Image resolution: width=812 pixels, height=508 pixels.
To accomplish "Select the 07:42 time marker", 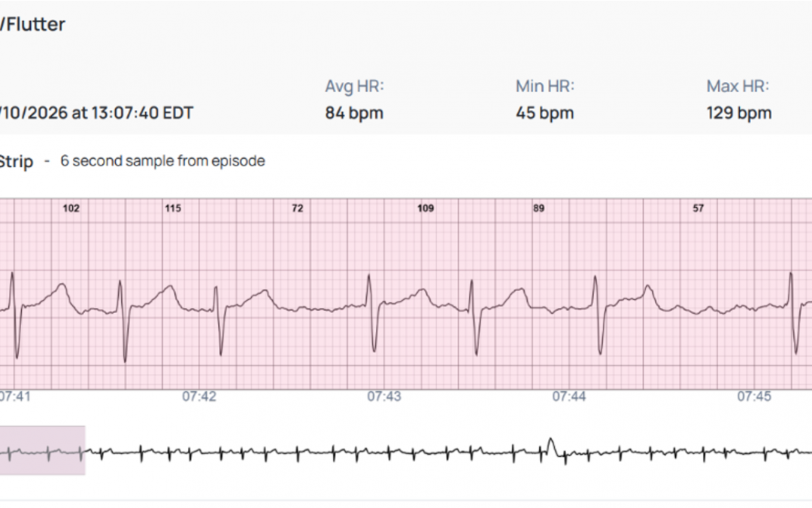I will pos(198,397).
